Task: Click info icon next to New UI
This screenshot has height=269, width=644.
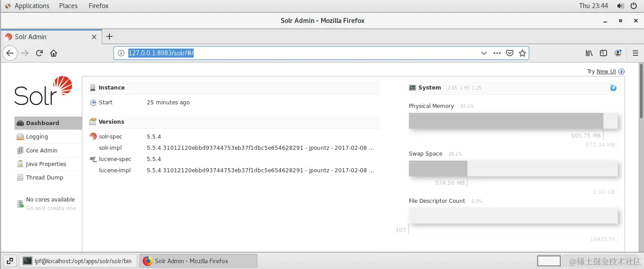Action: click(621, 72)
